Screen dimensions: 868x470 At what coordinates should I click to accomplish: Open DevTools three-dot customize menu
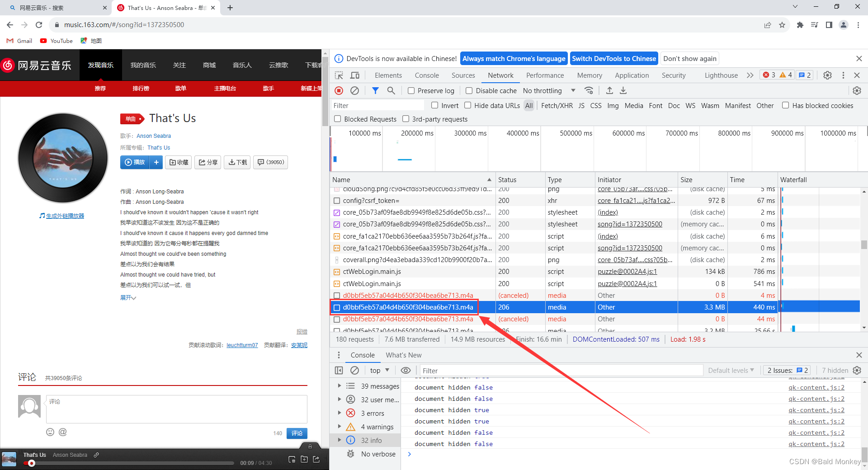coord(843,75)
